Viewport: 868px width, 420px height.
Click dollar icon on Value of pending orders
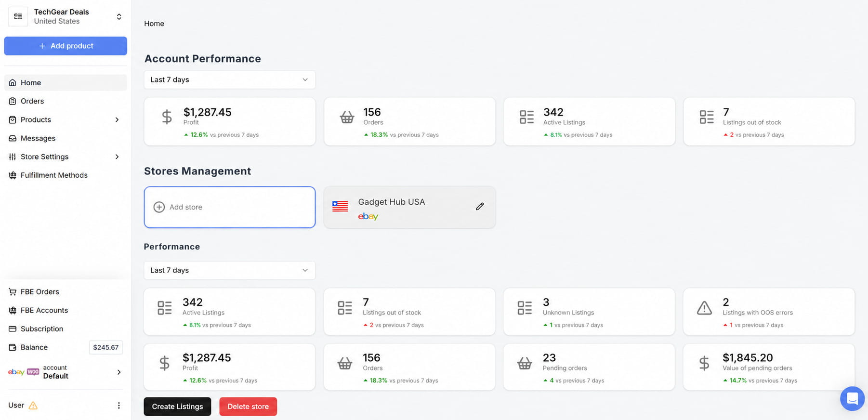tap(704, 363)
